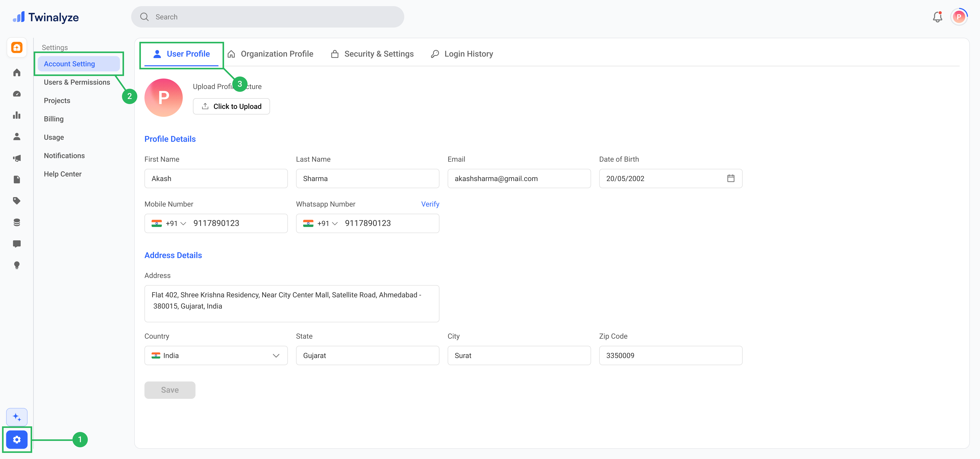Open the notifications bell icon

[937, 17]
